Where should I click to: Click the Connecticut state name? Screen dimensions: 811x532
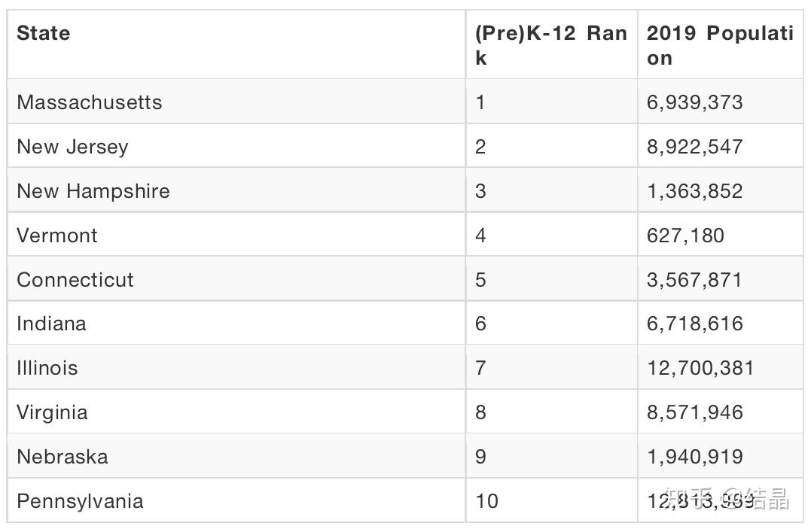(x=75, y=280)
